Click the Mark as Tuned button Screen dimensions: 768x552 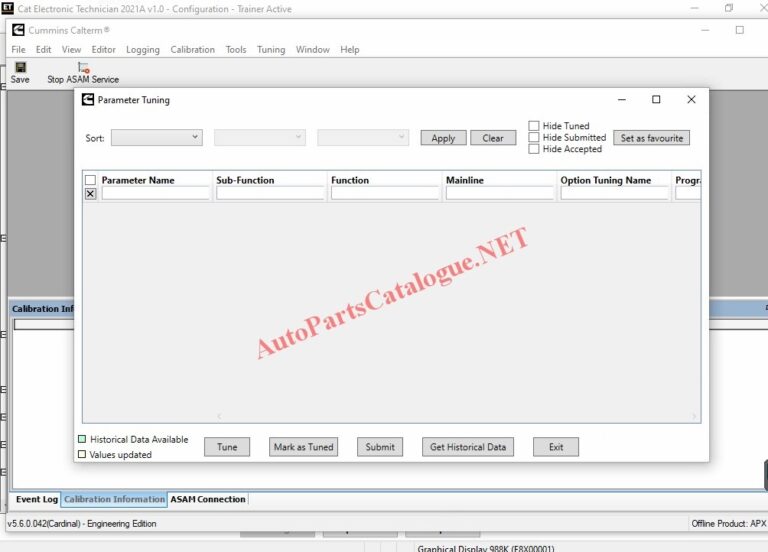(x=303, y=447)
